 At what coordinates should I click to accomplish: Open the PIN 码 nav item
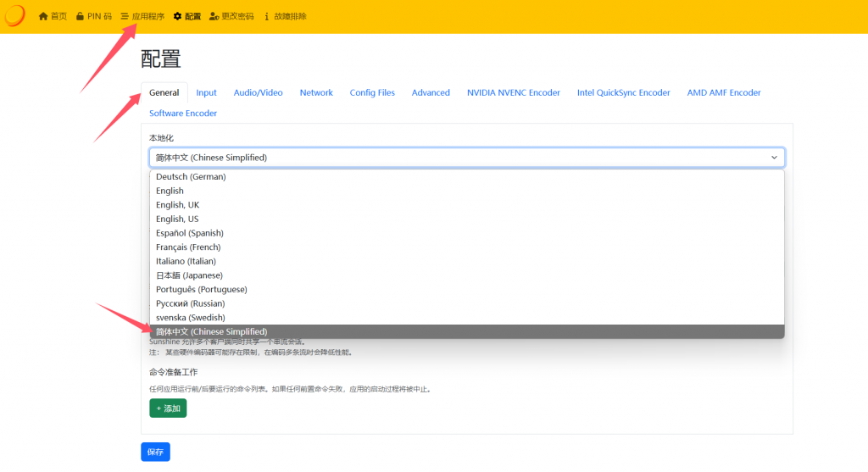(x=94, y=17)
